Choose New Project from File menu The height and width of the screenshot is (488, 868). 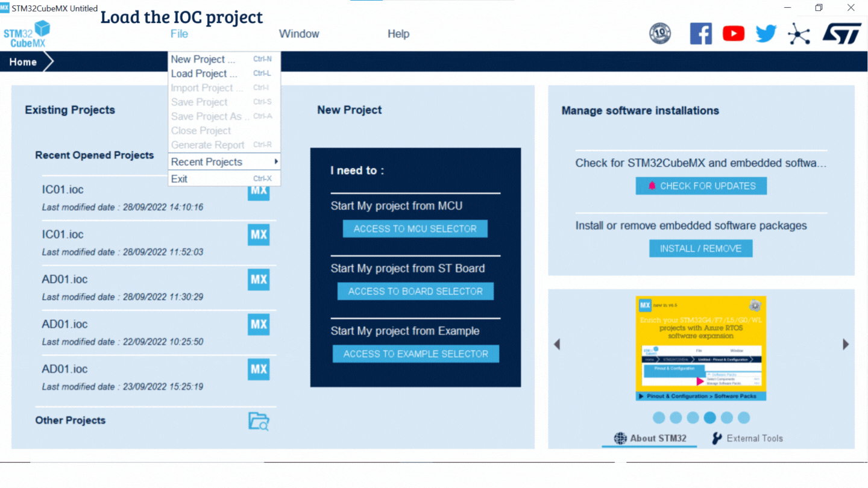tap(224, 59)
